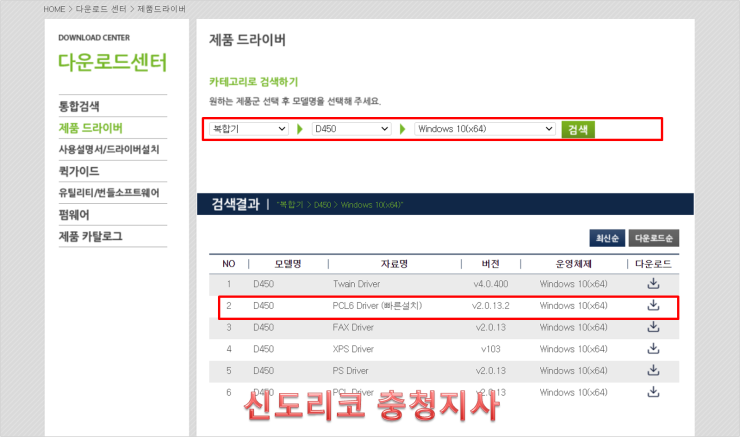Open 펌웨어 in the sidebar
Viewport: 740px width, 437px height.
pos(74,215)
